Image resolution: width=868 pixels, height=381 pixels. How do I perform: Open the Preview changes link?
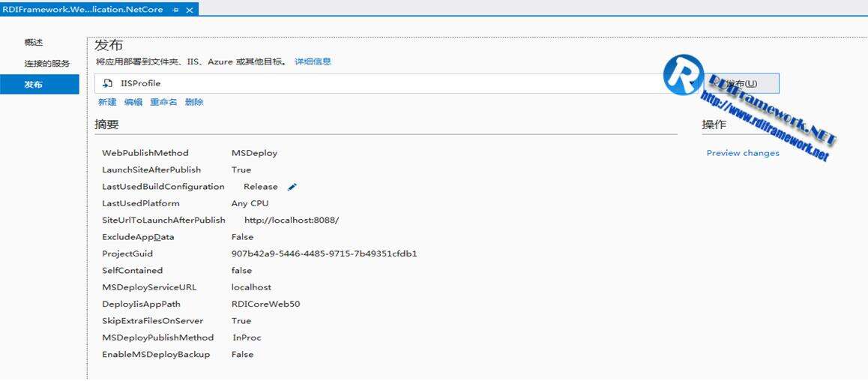click(743, 153)
